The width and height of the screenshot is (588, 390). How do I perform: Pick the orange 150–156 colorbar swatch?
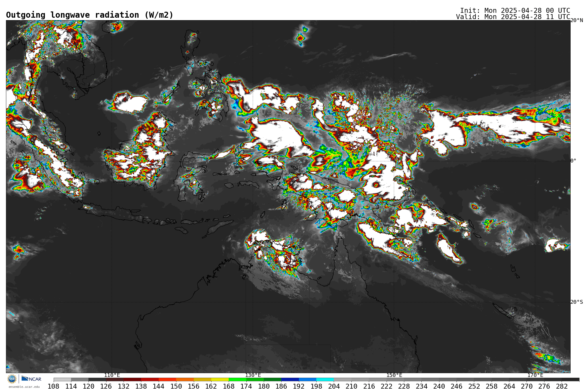pyautogui.click(x=185, y=379)
